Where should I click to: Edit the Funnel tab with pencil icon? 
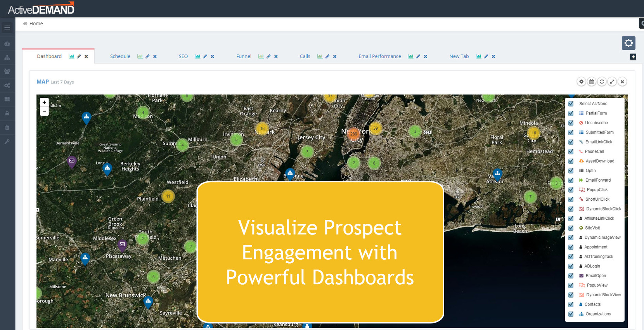(x=268, y=57)
